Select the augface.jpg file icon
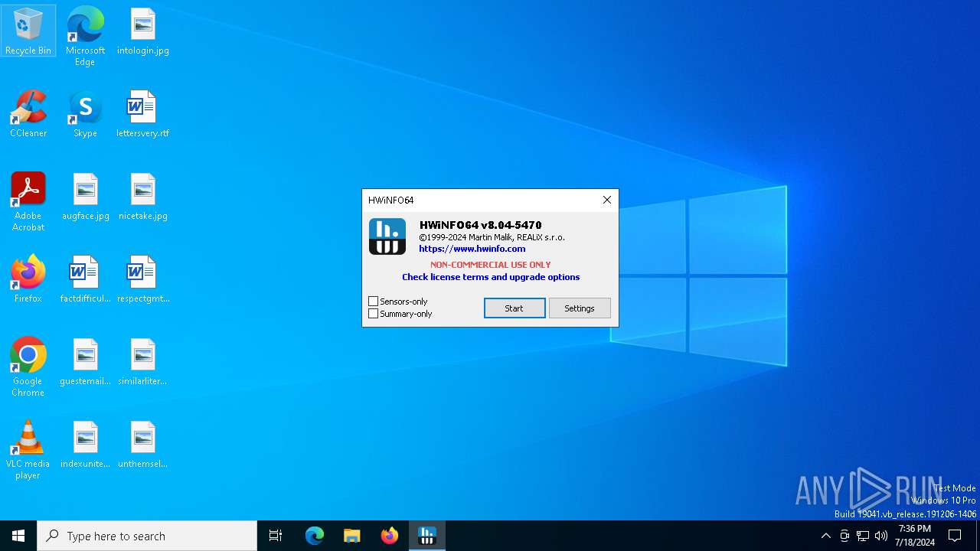The width and height of the screenshot is (980, 551). [85, 196]
